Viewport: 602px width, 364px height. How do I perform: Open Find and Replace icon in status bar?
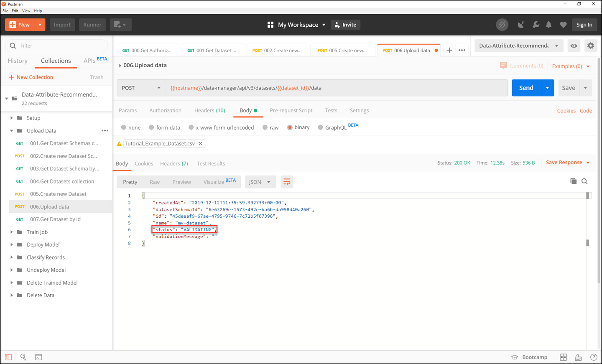click(23, 357)
